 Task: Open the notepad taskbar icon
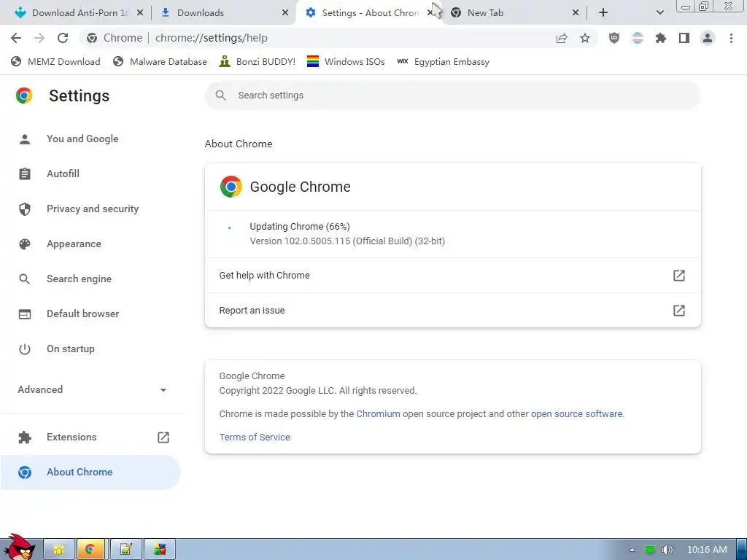(x=125, y=550)
